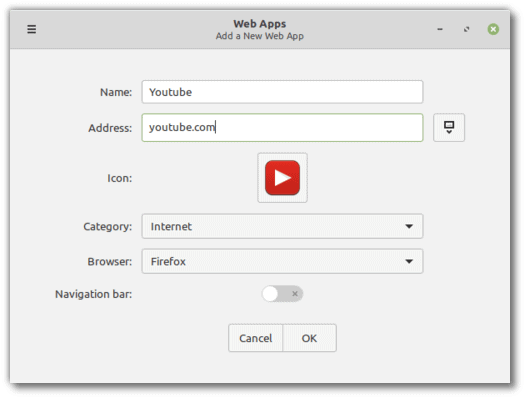Click the "Navigation bar:" label
The height and width of the screenshot is (399, 526).
[x=94, y=294]
